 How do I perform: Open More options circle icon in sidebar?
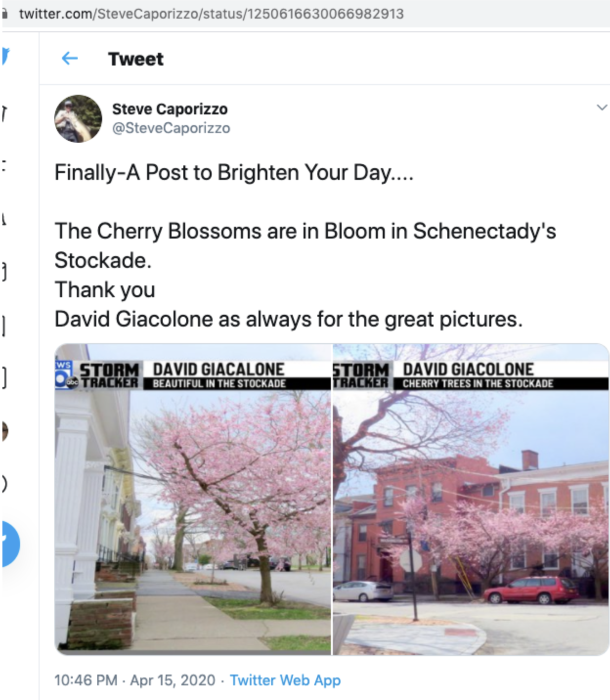pos(4,483)
